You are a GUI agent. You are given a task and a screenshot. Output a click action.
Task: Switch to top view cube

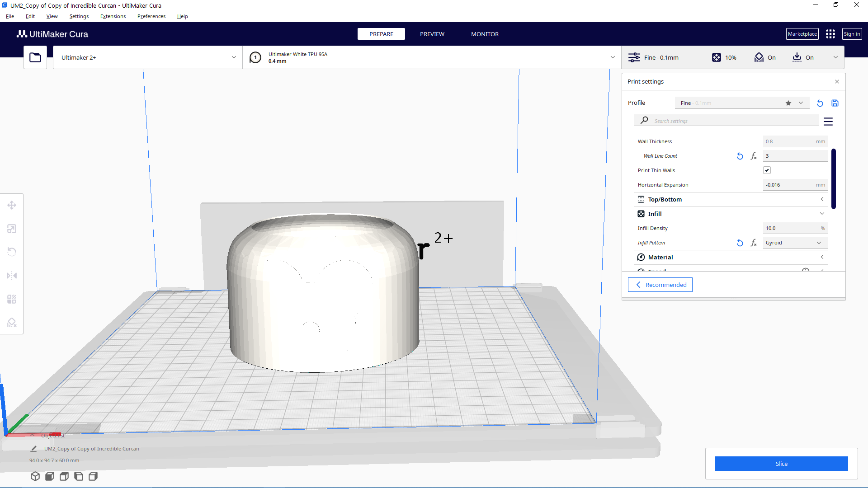pyautogui.click(x=64, y=476)
